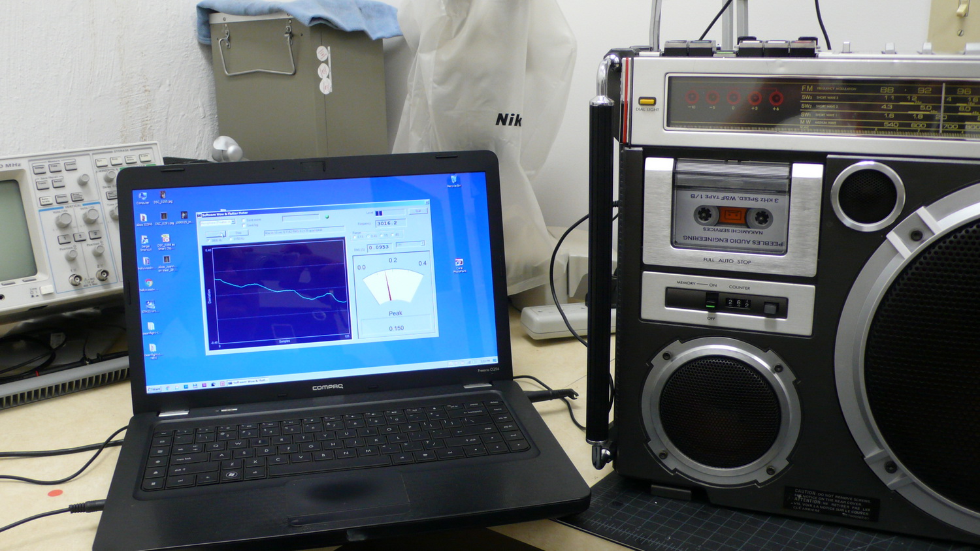The image size is (980, 551).
Task: Click the analog Peak gauge needle dial
Action: [393, 286]
